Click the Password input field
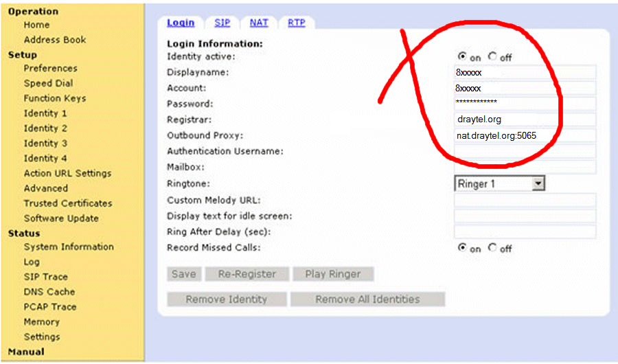Screen dimensions: 618x364 click(525, 104)
